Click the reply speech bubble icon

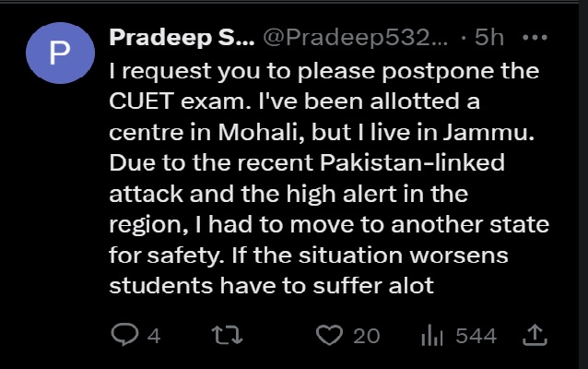point(123,336)
